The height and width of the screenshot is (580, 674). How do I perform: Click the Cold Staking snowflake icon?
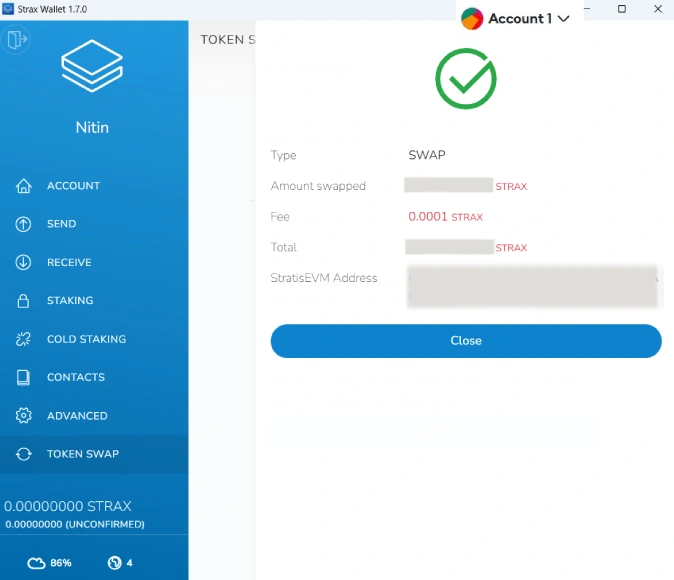[x=23, y=339]
